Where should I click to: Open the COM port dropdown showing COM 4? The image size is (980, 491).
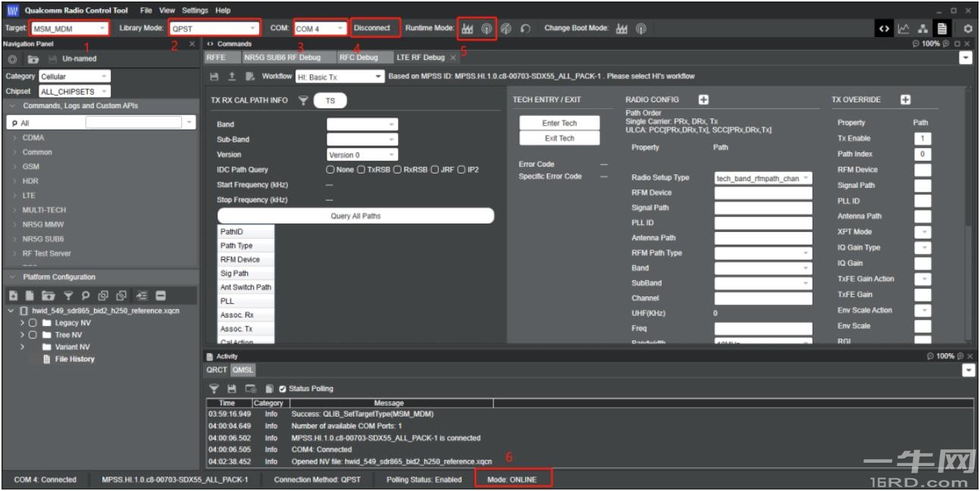click(x=320, y=29)
